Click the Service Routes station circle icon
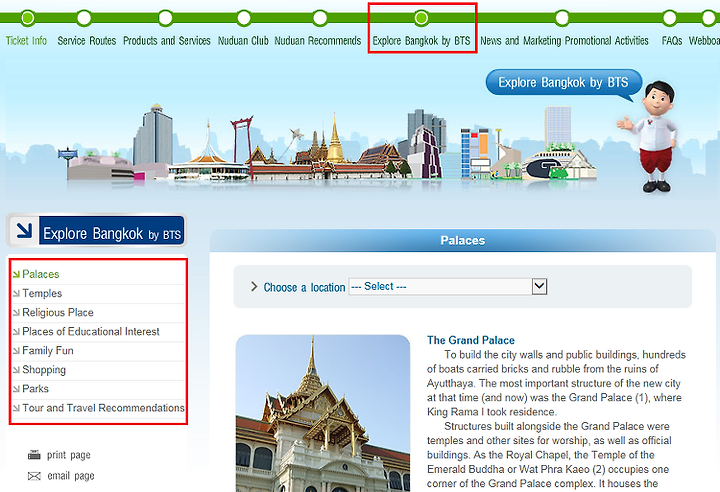This screenshot has height=492, width=720. click(84, 18)
